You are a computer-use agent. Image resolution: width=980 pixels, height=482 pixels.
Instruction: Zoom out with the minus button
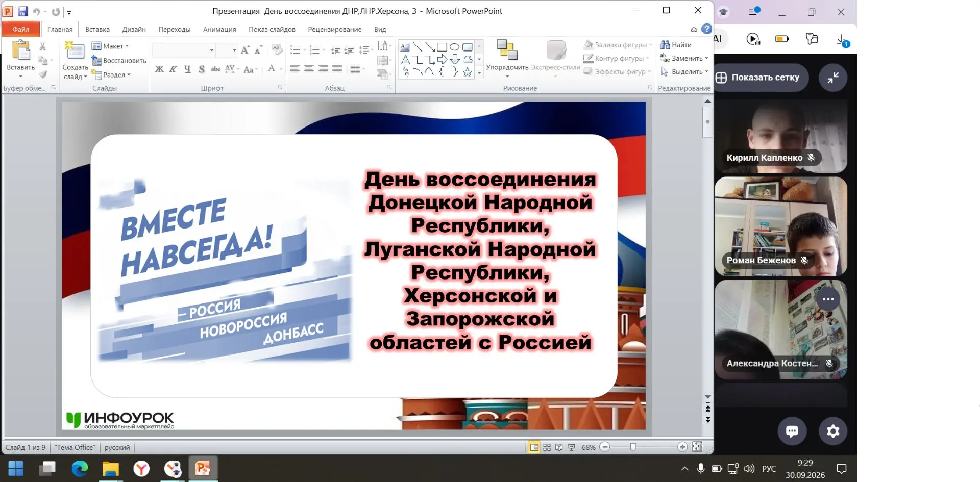(x=605, y=447)
